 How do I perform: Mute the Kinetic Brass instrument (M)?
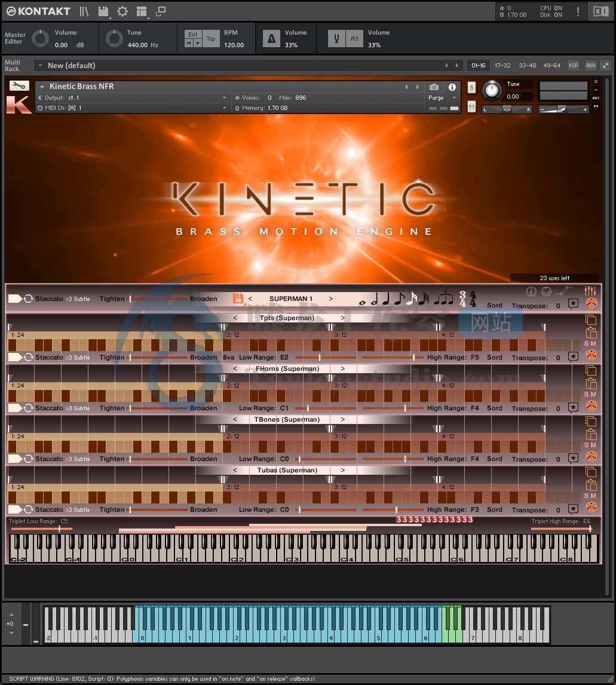click(x=471, y=106)
